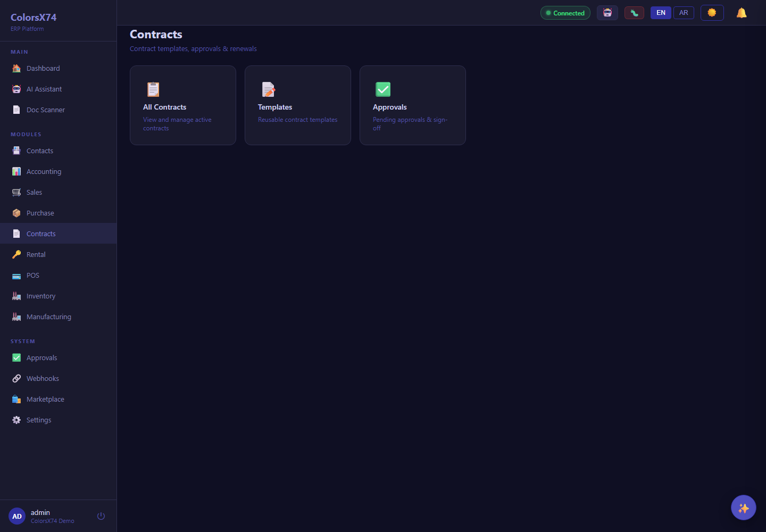Click the logout power icon

101,516
